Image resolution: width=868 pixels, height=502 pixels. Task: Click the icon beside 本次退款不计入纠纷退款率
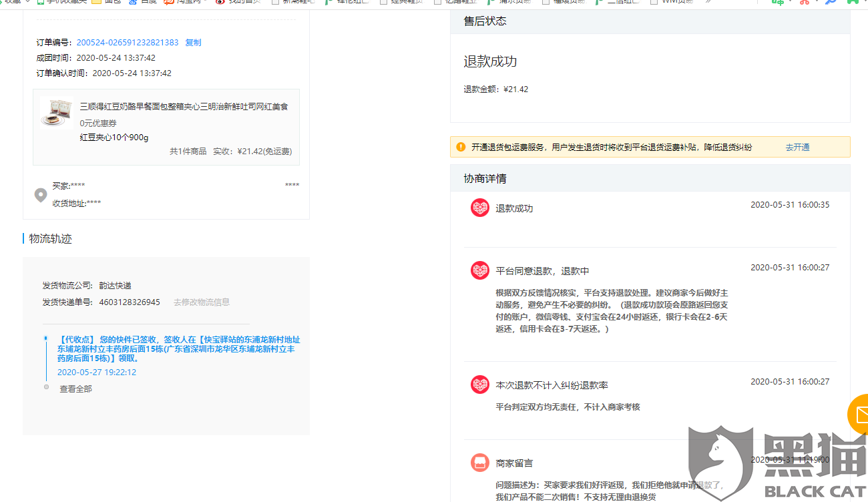click(480, 385)
